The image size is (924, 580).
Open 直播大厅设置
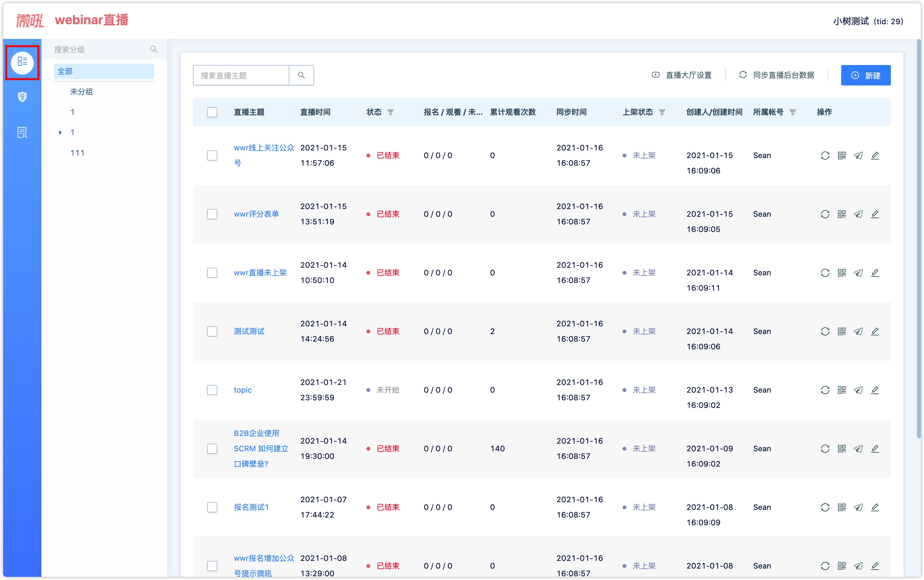681,75
